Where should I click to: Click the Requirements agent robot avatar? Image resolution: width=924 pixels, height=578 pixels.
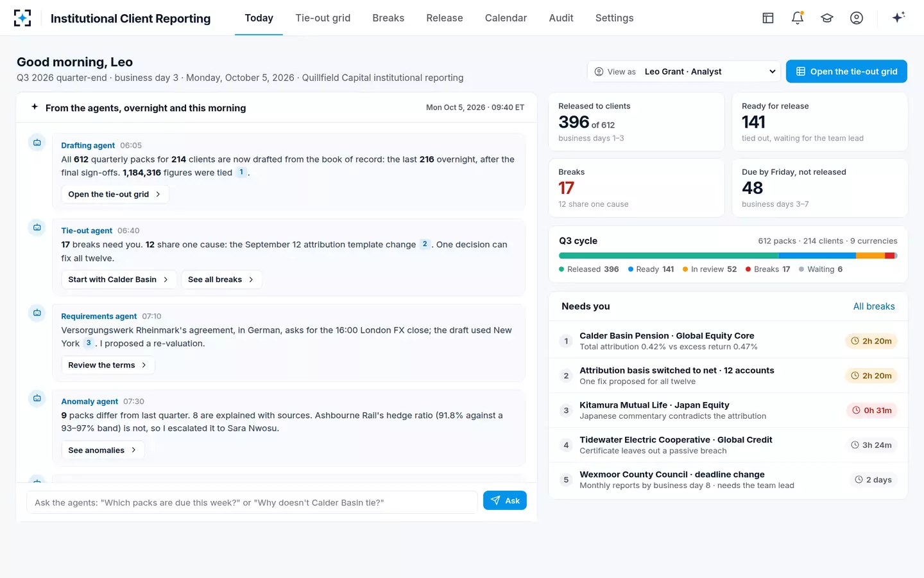37,313
